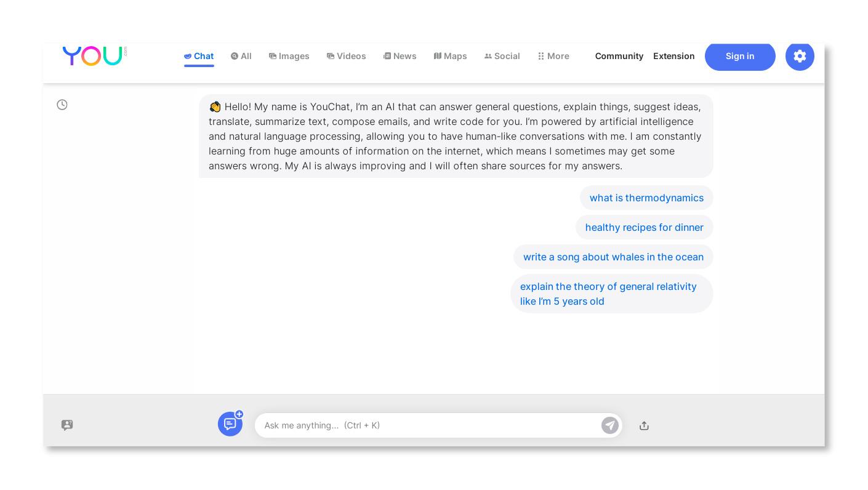This screenshot has width=868, height=490.
Task: View the Social tab
Action: [502, 56]
